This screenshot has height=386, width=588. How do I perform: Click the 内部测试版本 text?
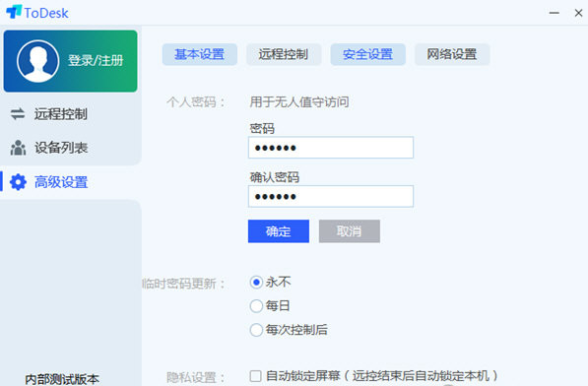coord(62,379)
